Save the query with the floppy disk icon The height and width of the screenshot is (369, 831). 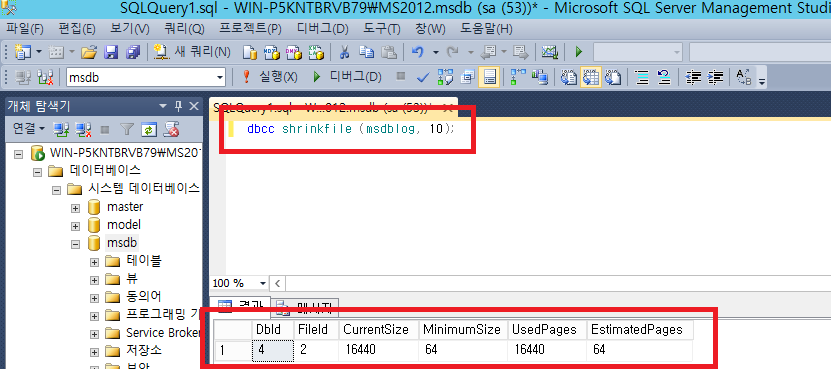[x=111, y=52]
